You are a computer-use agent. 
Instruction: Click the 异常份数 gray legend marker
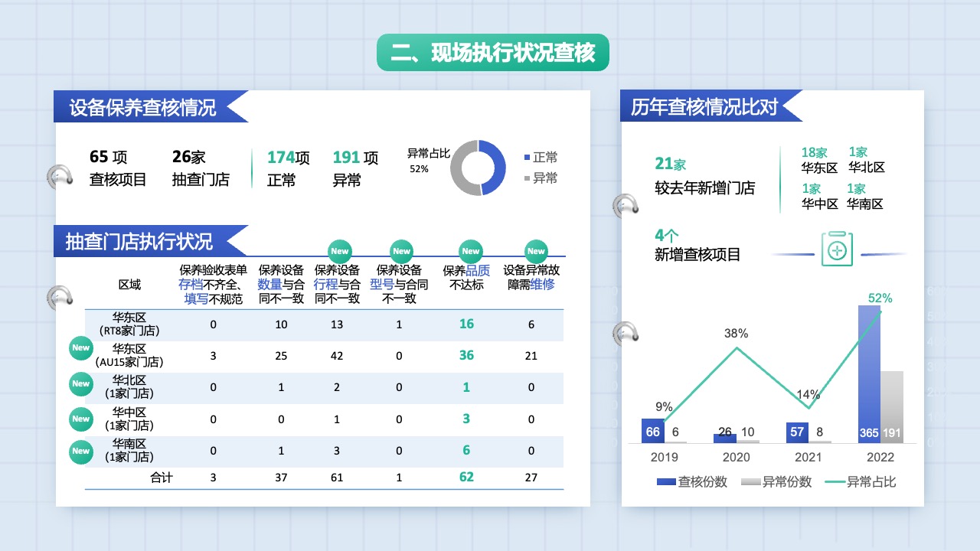750,482
